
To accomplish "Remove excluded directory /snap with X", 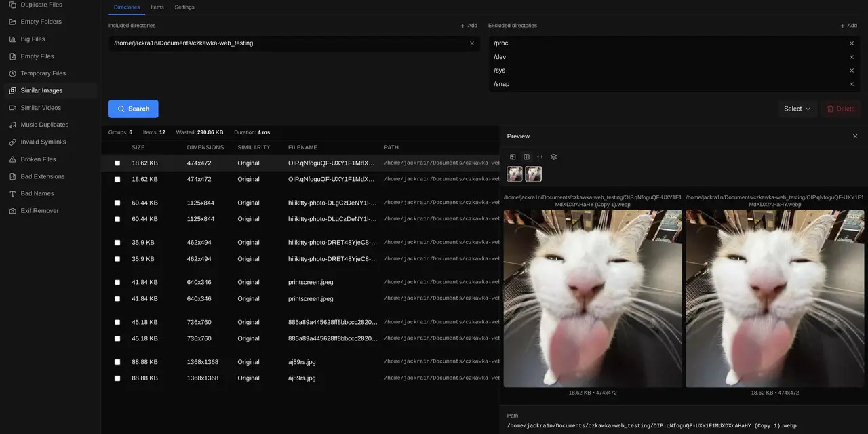I will 852,84.
